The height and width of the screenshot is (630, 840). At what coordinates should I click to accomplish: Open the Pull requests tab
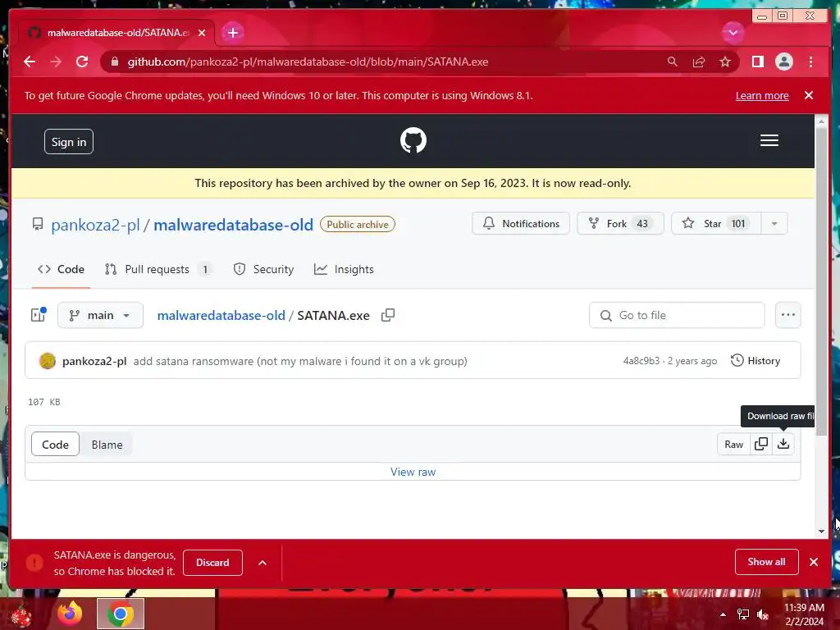pos(158,269)
